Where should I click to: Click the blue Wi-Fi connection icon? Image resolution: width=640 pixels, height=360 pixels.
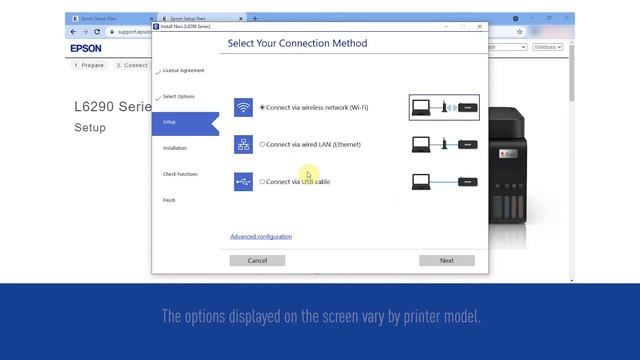point(243,107)
